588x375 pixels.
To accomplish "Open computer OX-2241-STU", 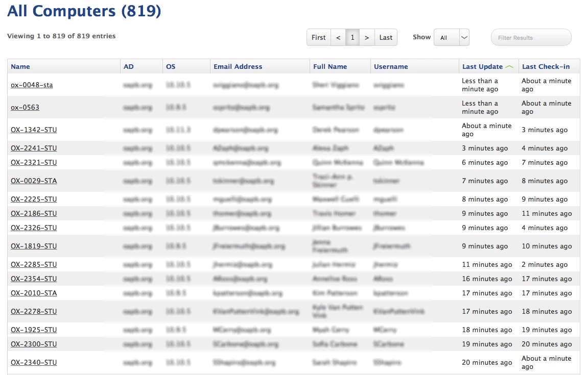I will pos(34,148).
